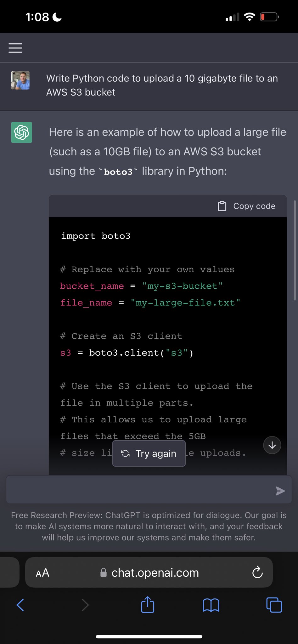
Task: Click the ChatGPT logo avatar
Action: 22,132
